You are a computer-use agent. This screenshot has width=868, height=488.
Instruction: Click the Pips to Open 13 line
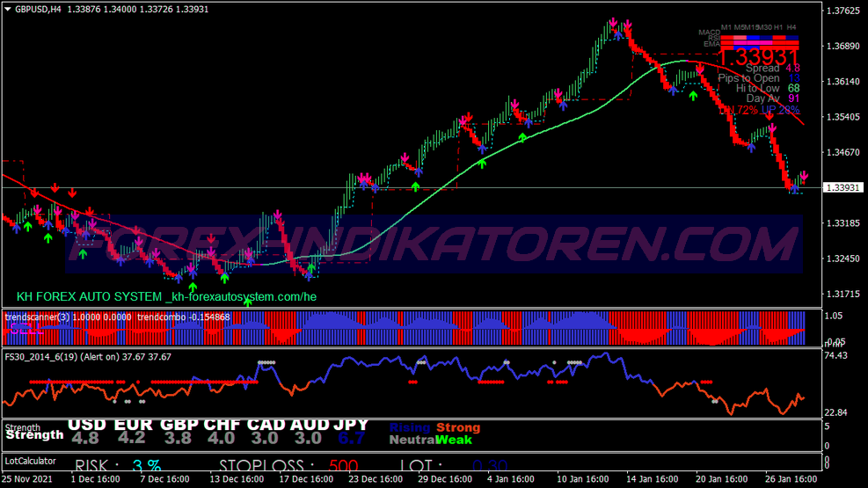coord(758,78)
